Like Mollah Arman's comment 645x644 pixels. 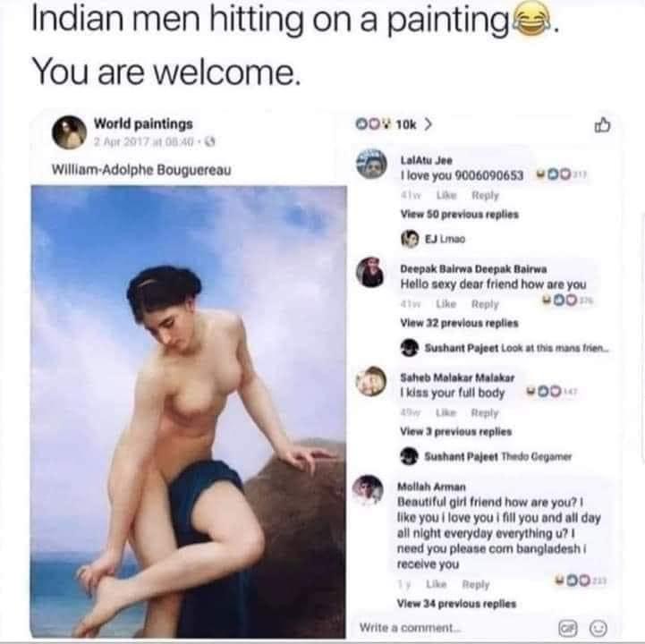436,584
